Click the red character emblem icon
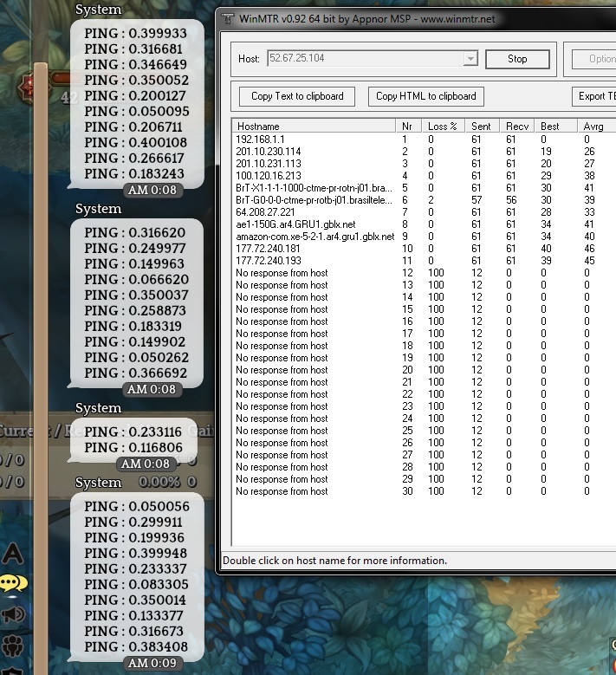 [x=29, y=85]
